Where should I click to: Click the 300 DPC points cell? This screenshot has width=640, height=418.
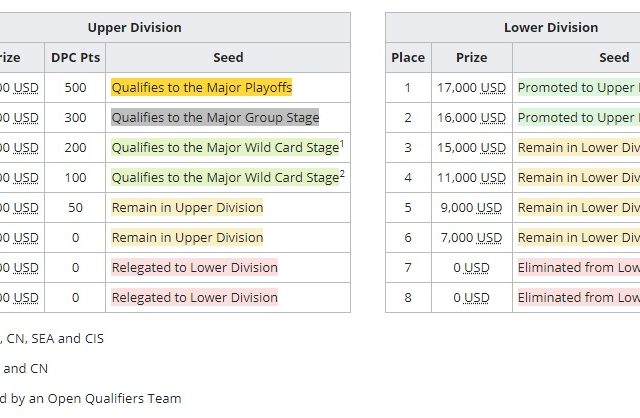[76, 118]
